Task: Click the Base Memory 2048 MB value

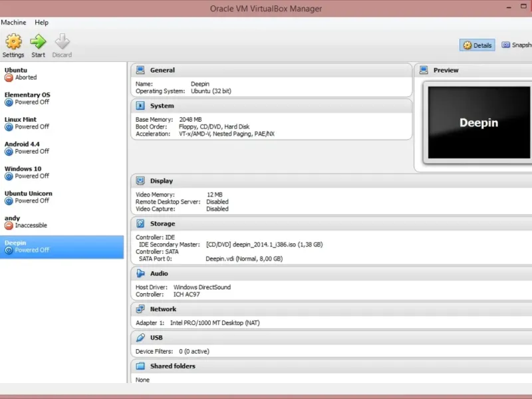Action: tap(190, 120)
